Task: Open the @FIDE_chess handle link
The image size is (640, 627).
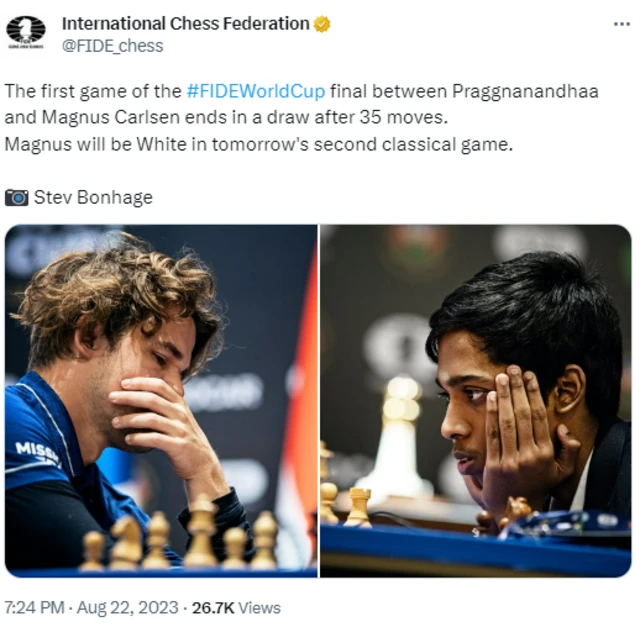Action: point(112,46)
